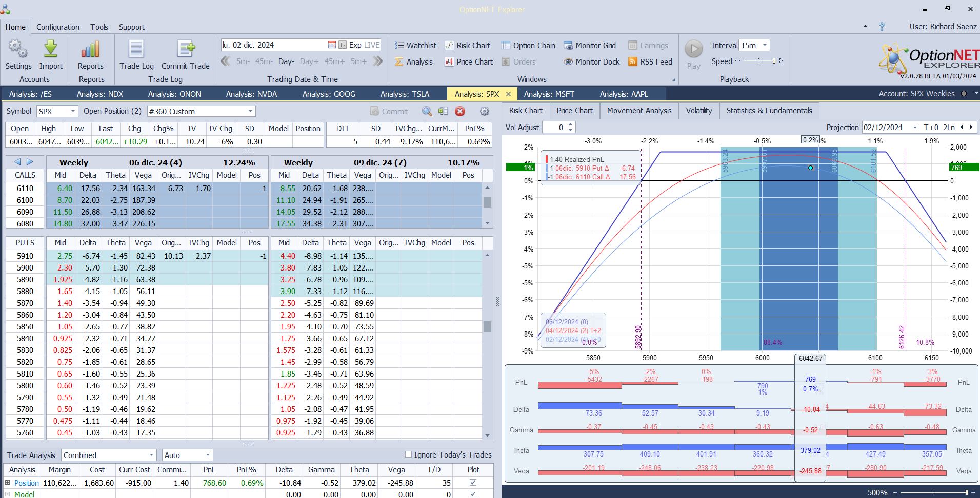Expand the Position row in Trade Analysis

[x=8, y=483]
